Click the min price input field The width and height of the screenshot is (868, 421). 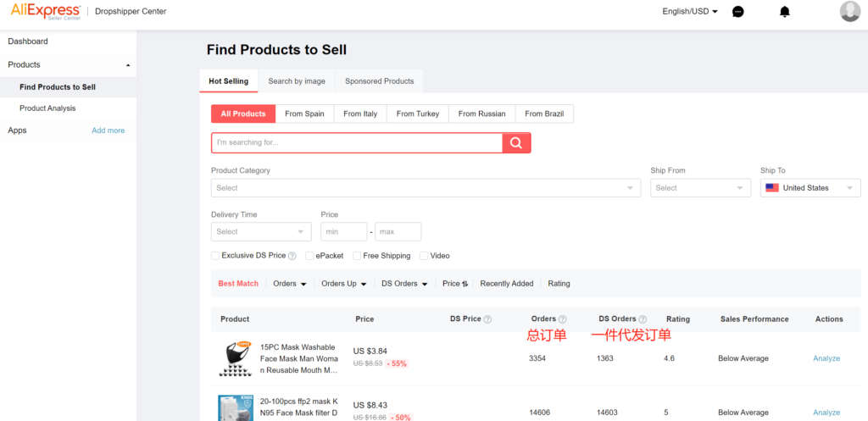(344, 232)
